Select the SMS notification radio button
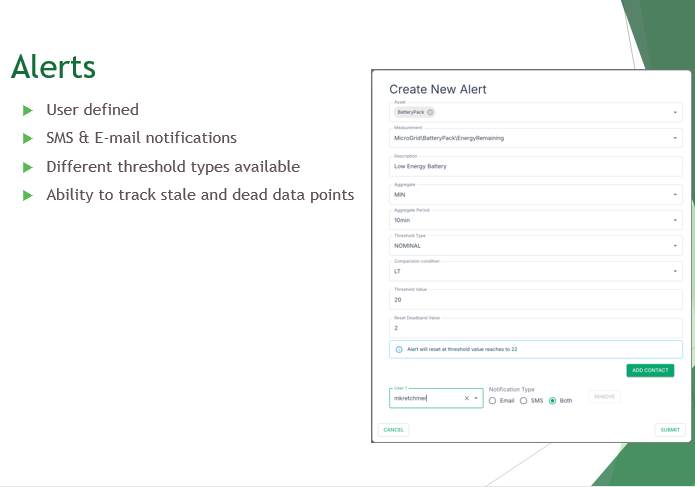 [x=523, y=401]
